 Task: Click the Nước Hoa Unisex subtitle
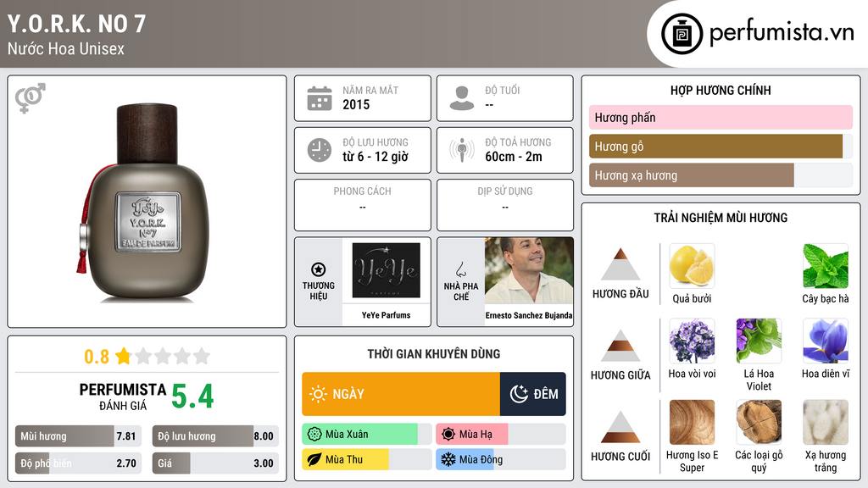coord(66,48)
